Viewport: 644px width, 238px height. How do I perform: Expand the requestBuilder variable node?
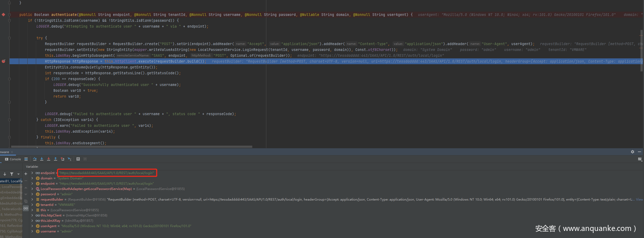[32, 199]
